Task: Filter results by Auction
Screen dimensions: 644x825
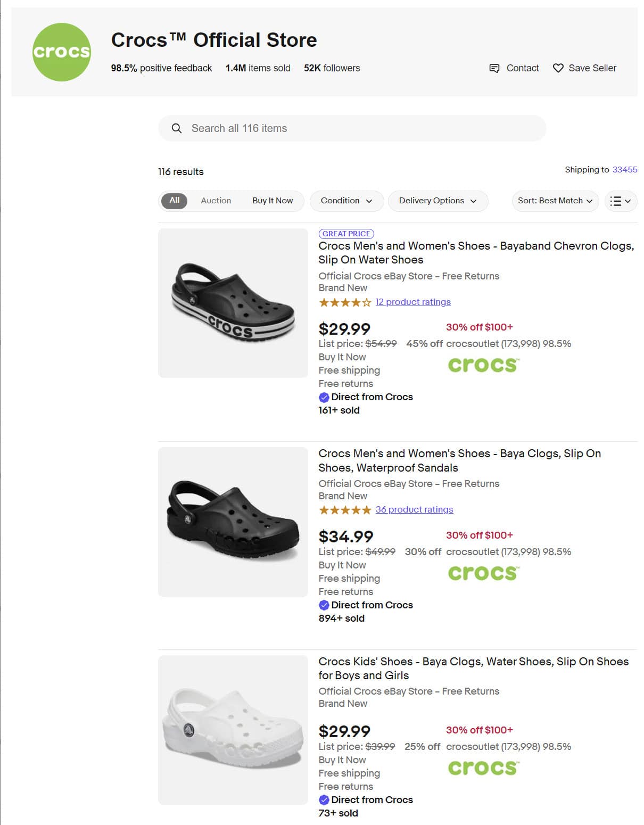Action: (216, 201)
